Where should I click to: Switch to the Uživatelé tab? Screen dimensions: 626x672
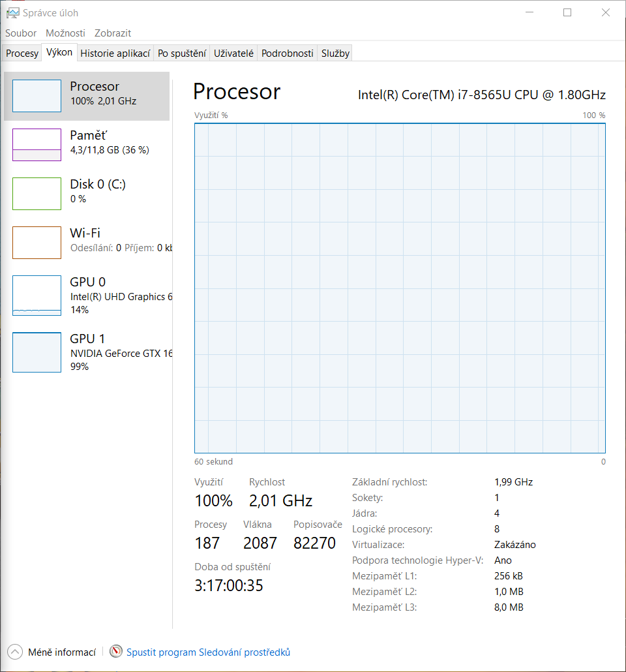pyautogui.click(x=233, y=53)
